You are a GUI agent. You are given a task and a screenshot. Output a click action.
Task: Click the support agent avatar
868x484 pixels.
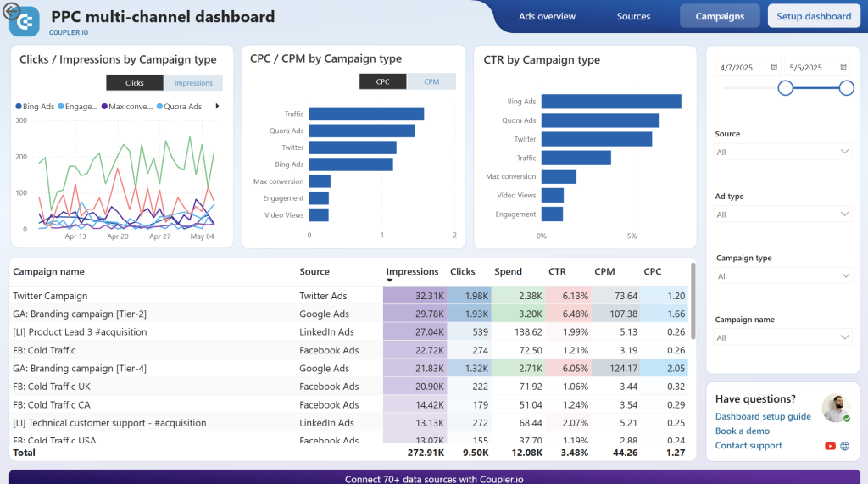click(x=836, y=408)
